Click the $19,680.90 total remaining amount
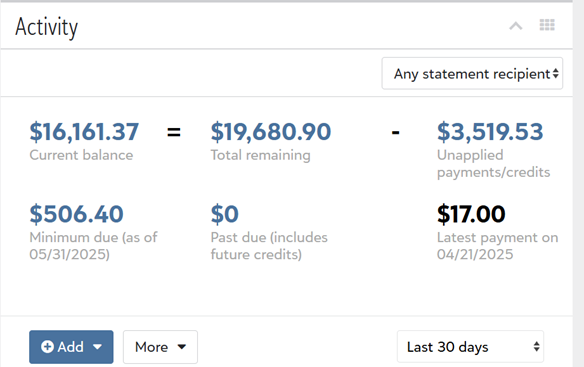 [271, 132]
